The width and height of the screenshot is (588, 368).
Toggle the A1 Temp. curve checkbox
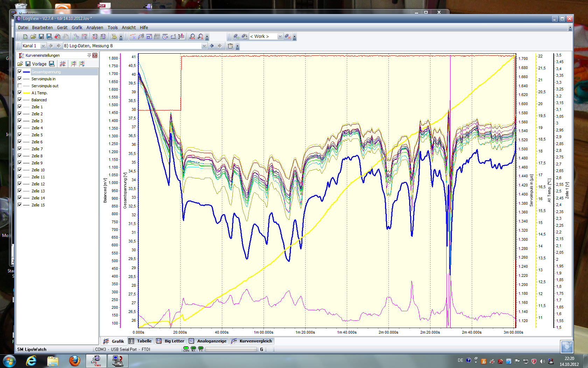click(x=20, y=93)
